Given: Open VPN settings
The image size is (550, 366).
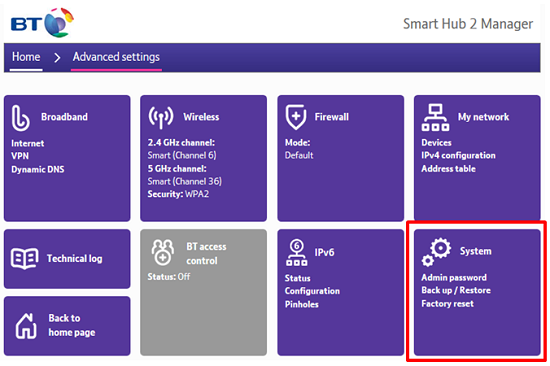Looking at the screenshot, I should pos(20,156).
